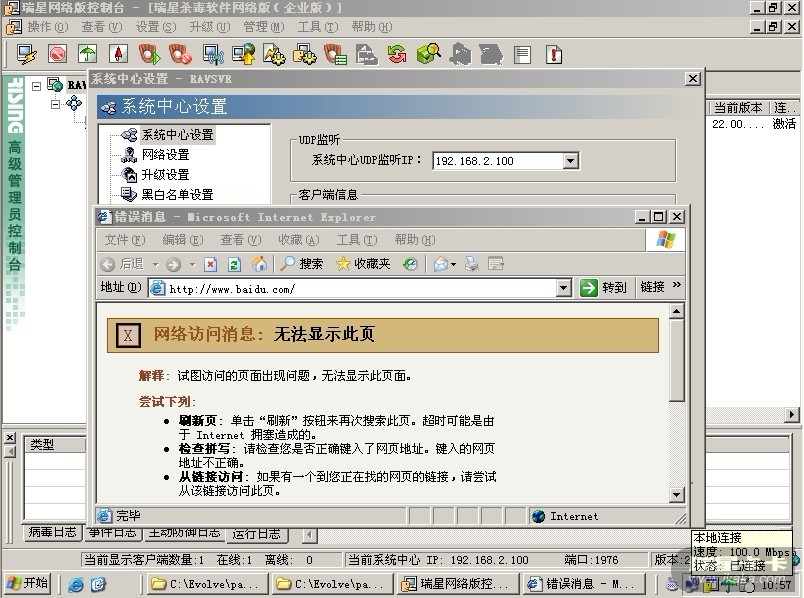Click the IE History clock icon
The image size is (804, 598).
[x=410, y=264]
